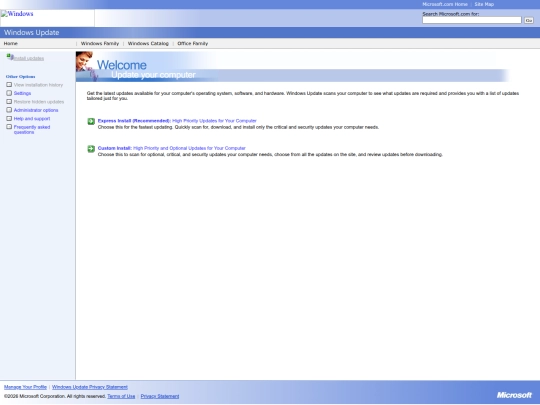Click the icon next to View installation history
The width and height of the screenshot is (540, 405).
click(x=9, y=84)
